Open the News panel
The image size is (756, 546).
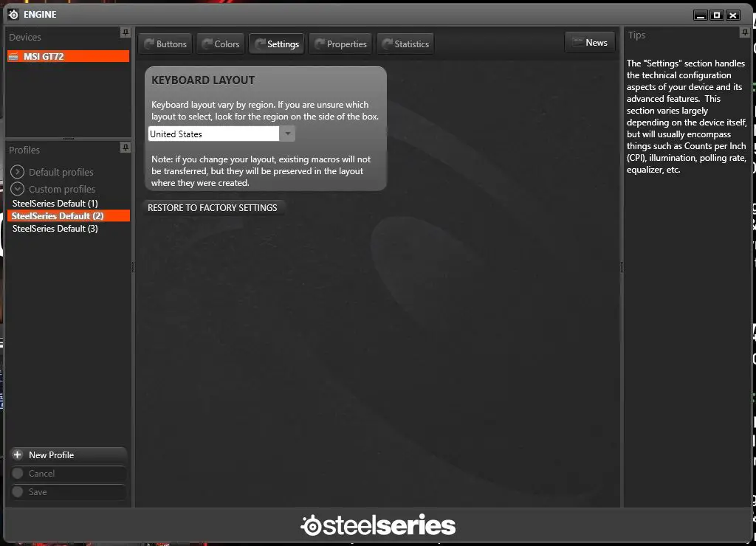(x=590, y=42)
